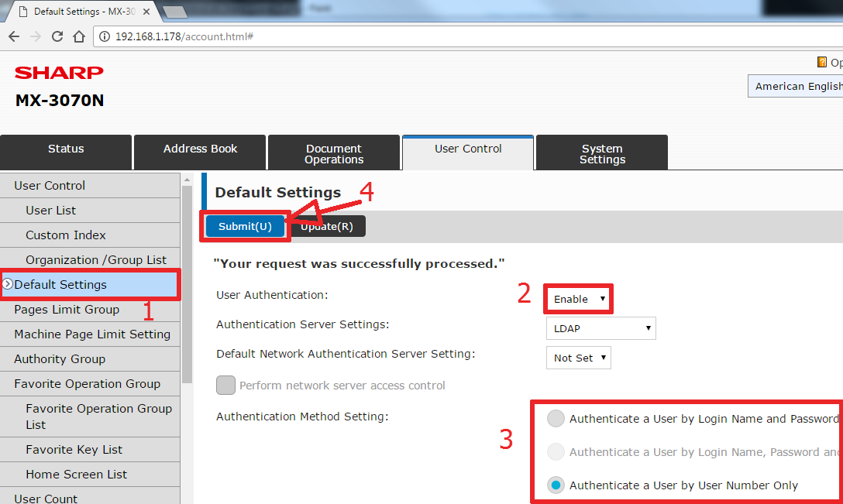The height and width of the screenshot is (504, 843).
Task: Select Authenticate by Login Name and Password
Action: (x=556, y=419)
